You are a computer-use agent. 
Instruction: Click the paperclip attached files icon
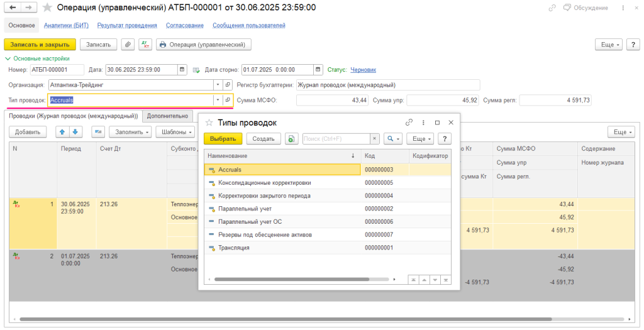tap(128, 45)
